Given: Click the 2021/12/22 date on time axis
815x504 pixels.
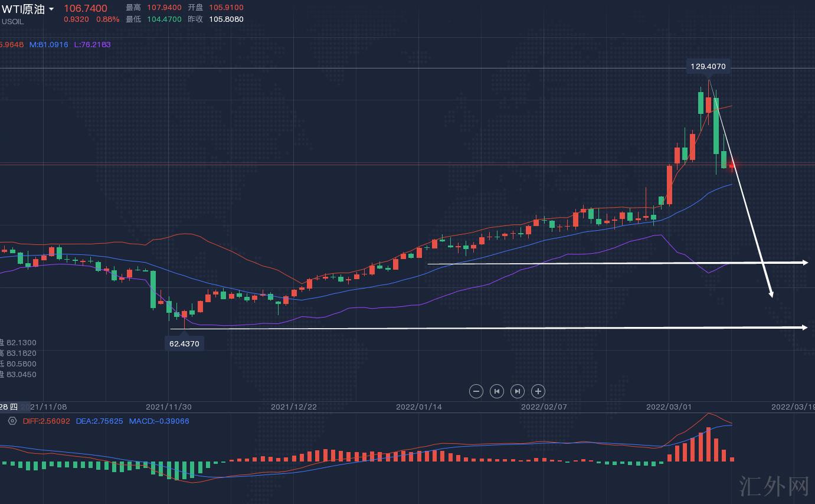Looking at the screenshot, I should 293,407.
